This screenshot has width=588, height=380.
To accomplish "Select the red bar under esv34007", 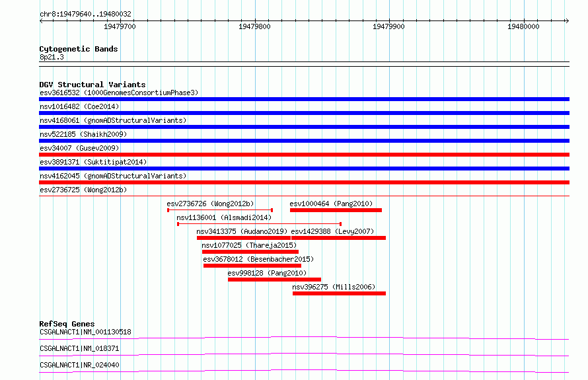I will [304, 155].
